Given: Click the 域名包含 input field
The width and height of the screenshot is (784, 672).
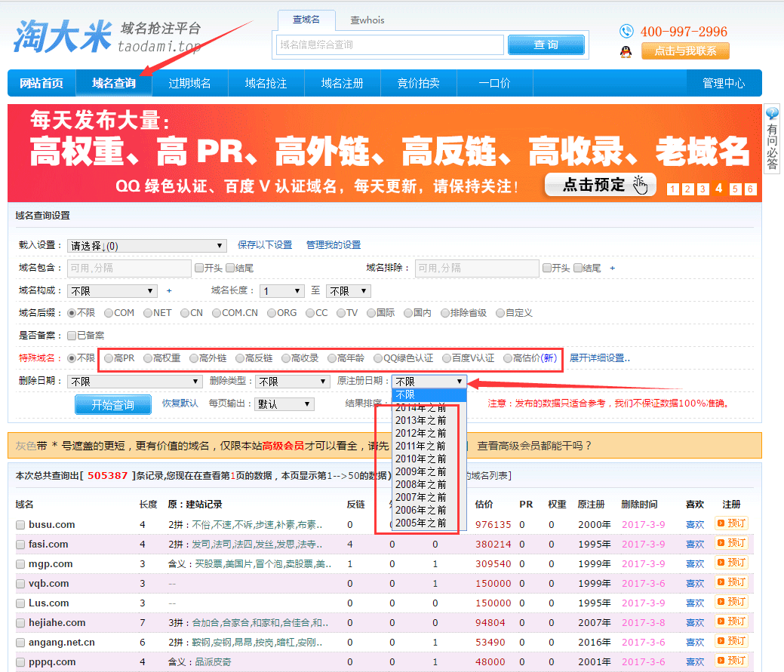Looking at the screenshot, I should click(128, 268).
